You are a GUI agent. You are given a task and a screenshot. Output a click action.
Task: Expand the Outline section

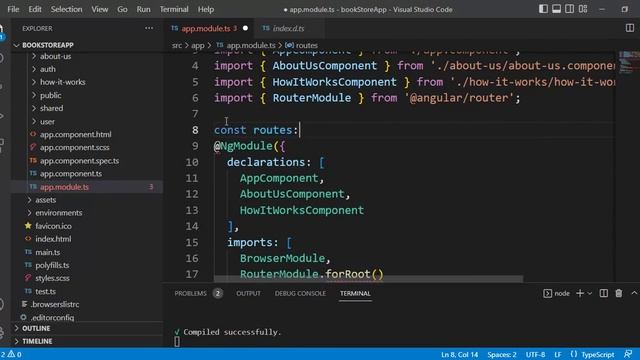[x=36, y=328]
